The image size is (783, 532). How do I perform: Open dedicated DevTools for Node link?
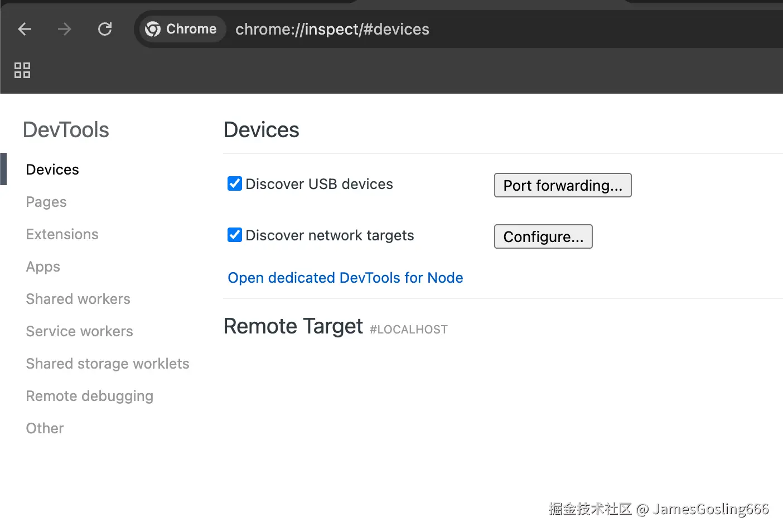click(x=345, y=278)
